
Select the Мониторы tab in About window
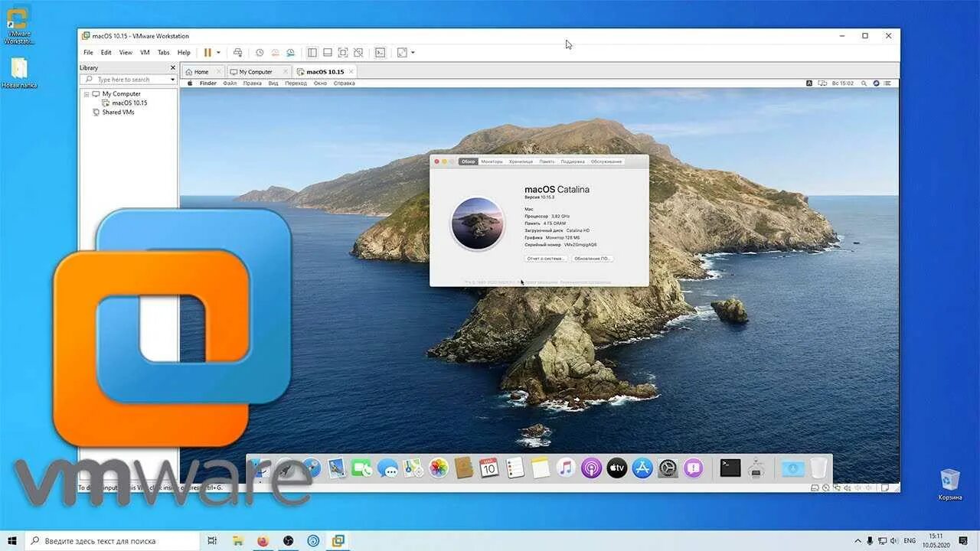click(x=492, y=161)
